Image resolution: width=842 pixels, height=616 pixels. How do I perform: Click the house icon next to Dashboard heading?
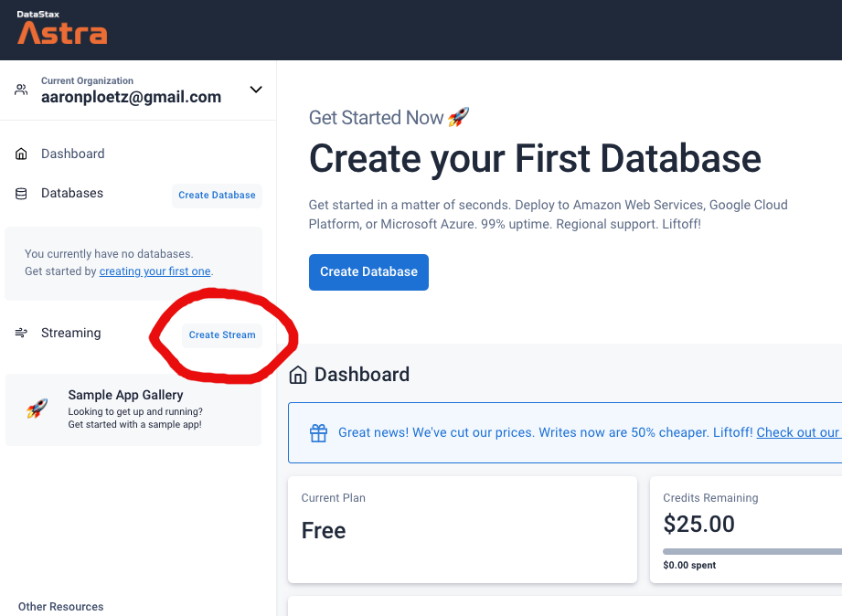[x=298, y=375]
